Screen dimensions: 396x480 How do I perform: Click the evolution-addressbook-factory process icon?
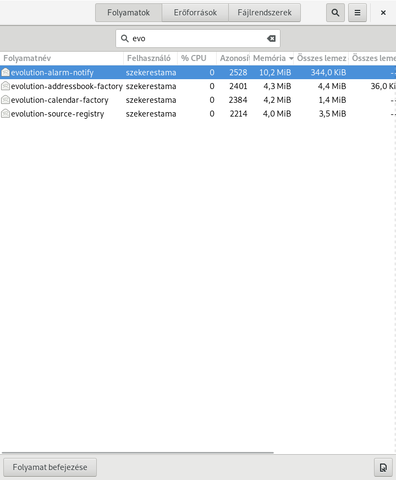click(5, 86)
